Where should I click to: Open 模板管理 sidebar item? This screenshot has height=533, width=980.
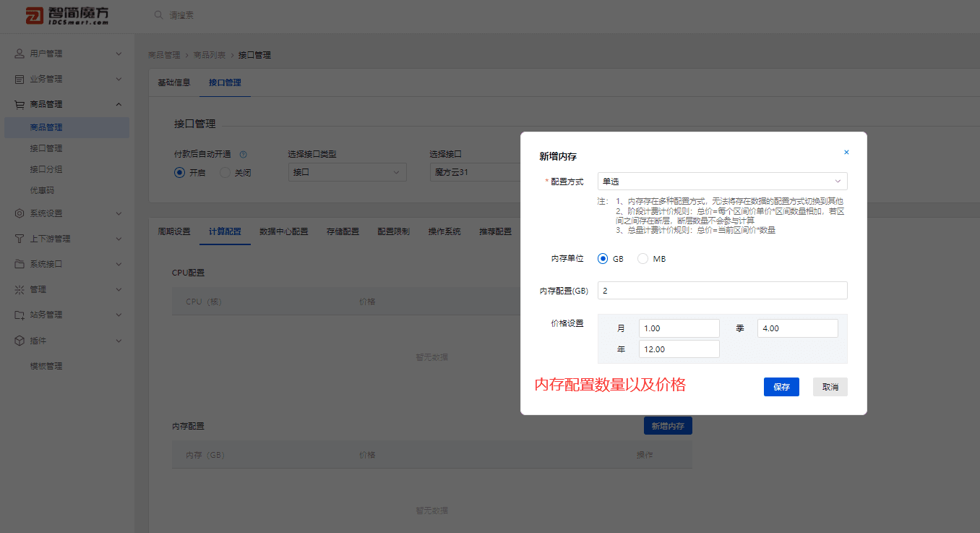coord(46,366)
